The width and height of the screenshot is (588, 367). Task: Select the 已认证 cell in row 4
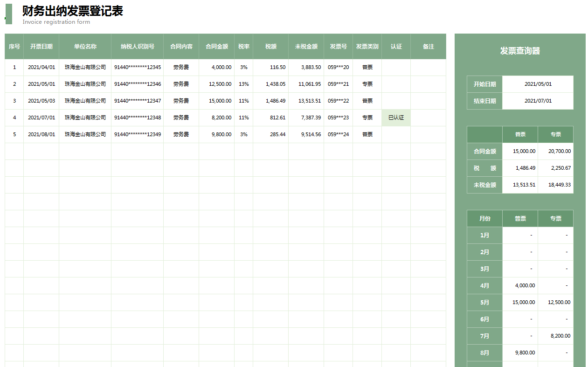(x=396, y=118)
